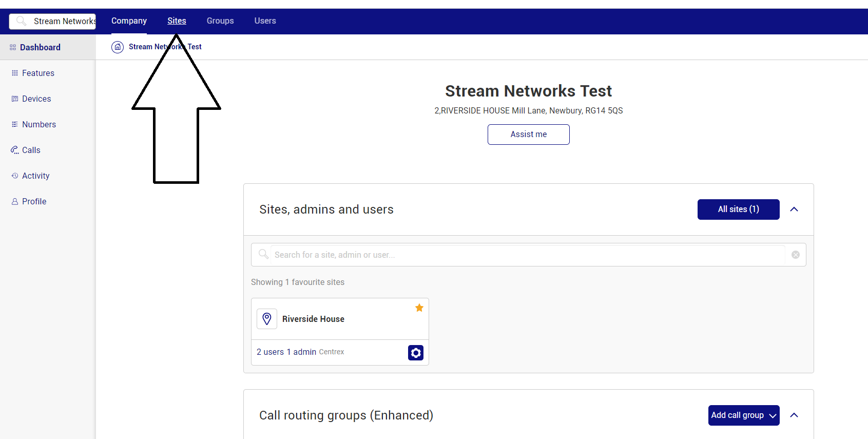
Task: Click the Stream Networks Test heading
Action: point(529,91)
